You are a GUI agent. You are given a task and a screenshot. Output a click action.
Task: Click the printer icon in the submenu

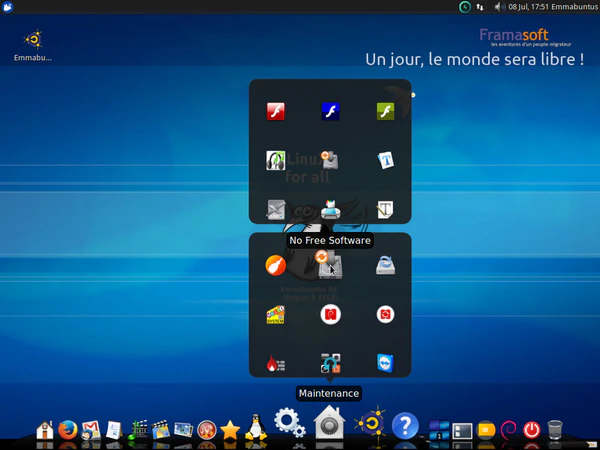tap(331, 209)
